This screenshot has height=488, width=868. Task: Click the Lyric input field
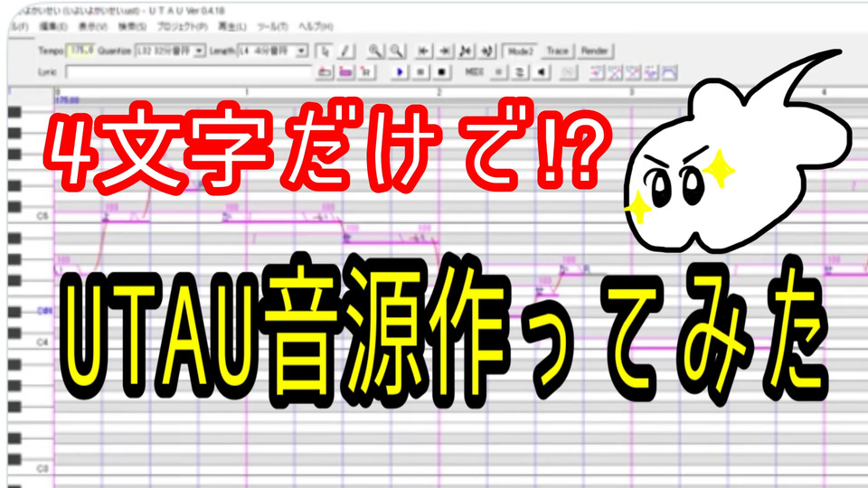189,72
